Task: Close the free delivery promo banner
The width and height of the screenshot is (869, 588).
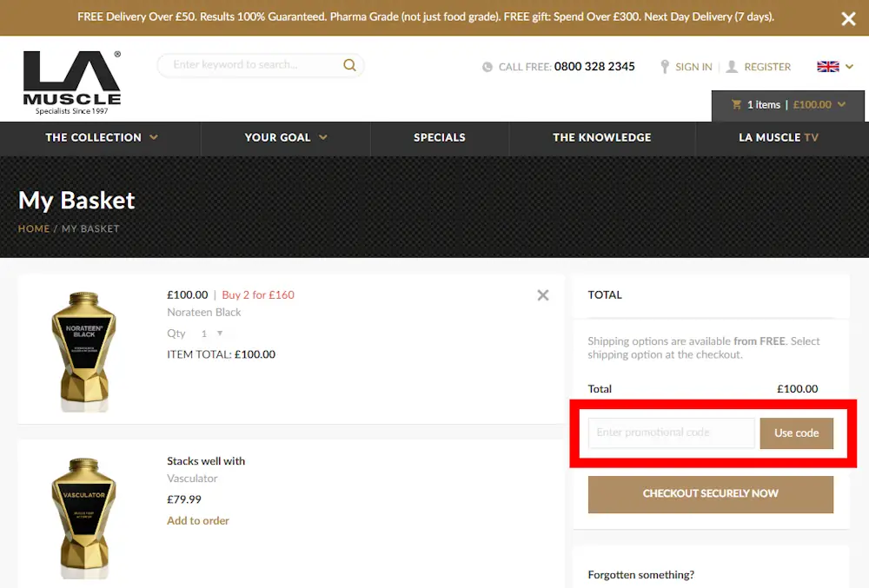Action: coord(848,19)
